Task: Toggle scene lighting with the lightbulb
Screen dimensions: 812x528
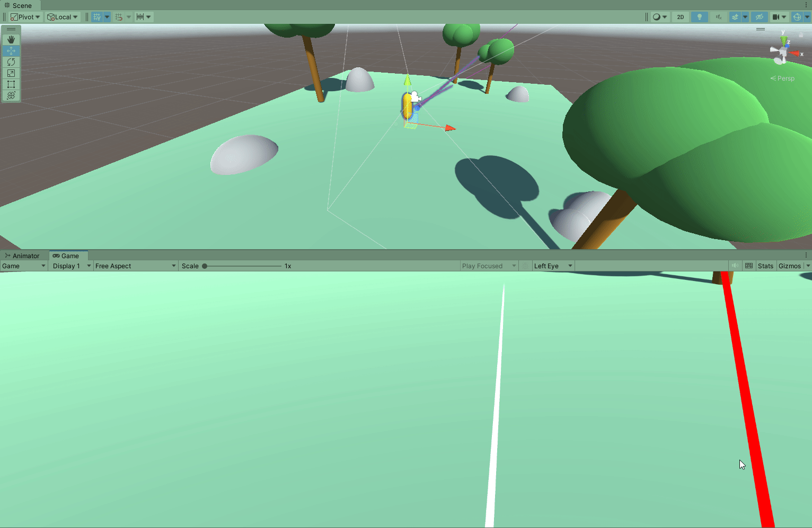Action: click(700, 17)
